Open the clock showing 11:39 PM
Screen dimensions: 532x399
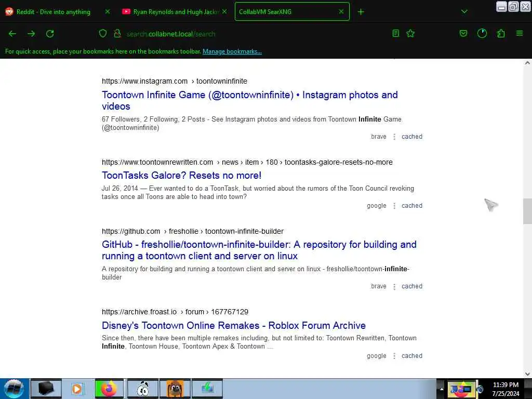[506, 389]
